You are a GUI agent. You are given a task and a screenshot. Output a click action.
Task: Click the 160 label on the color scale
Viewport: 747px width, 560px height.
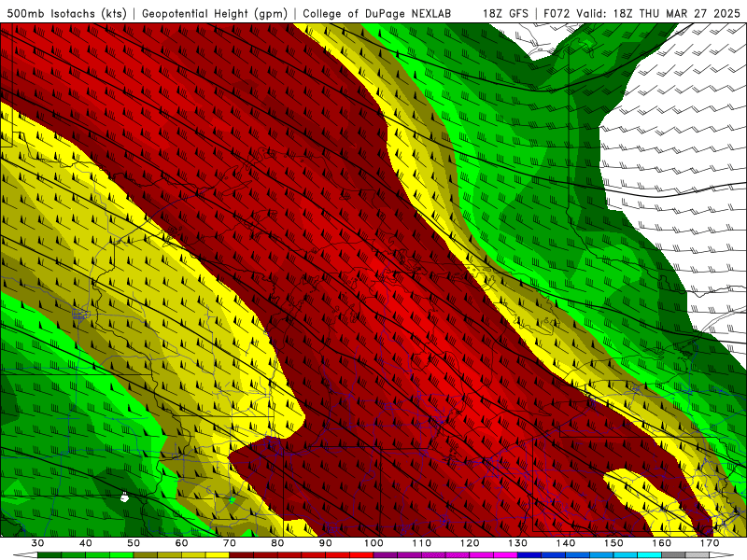[x=662, y=543]
